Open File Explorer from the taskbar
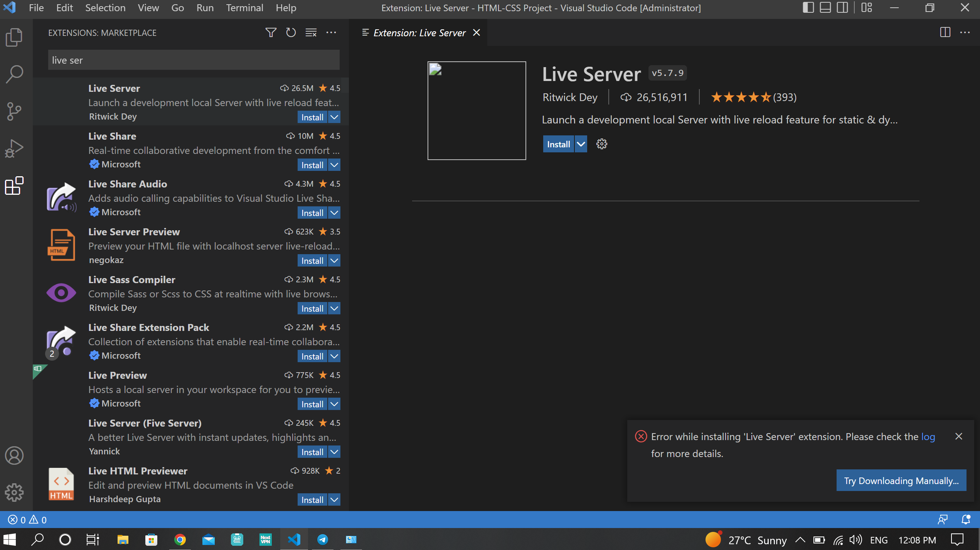The image size is (980, 550). pos(123,539)
